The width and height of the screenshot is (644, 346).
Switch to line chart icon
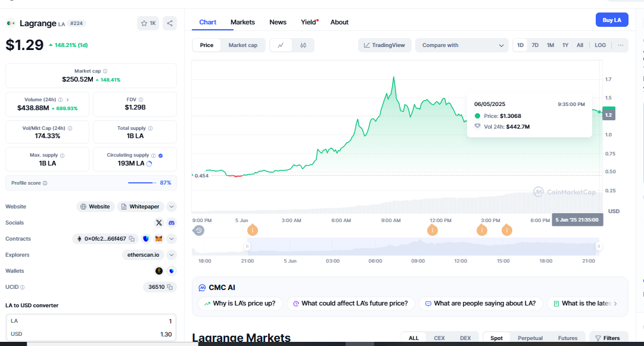click(281, 45)
